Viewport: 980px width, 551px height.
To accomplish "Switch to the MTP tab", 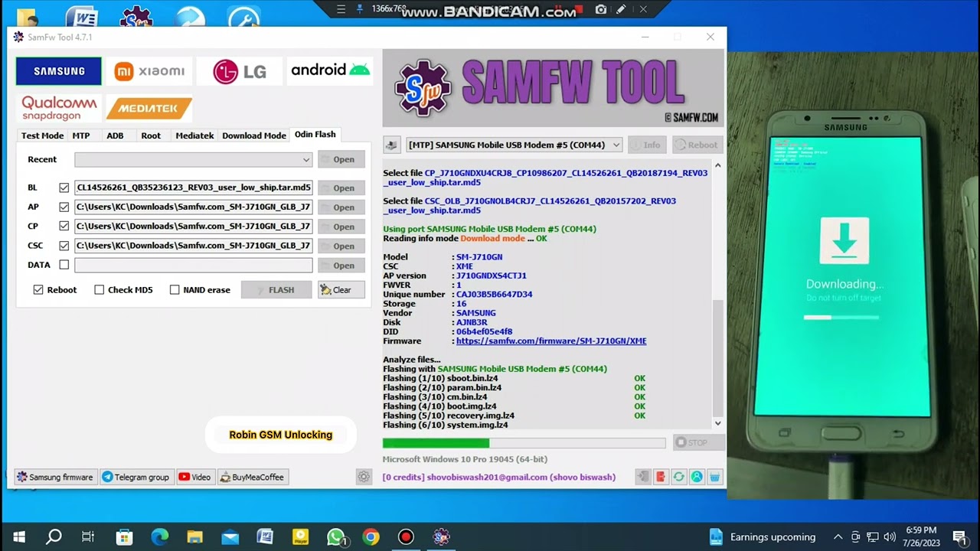I will point(80,135).
